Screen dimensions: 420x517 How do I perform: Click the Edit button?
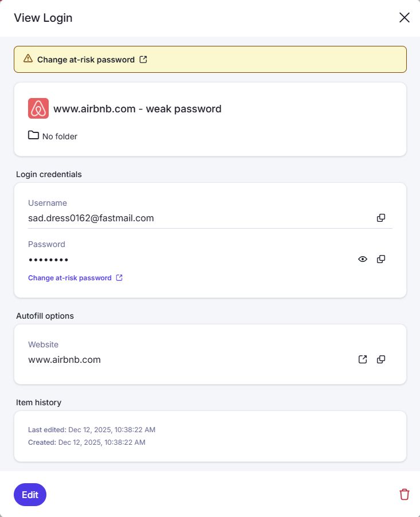click(30, 494)
